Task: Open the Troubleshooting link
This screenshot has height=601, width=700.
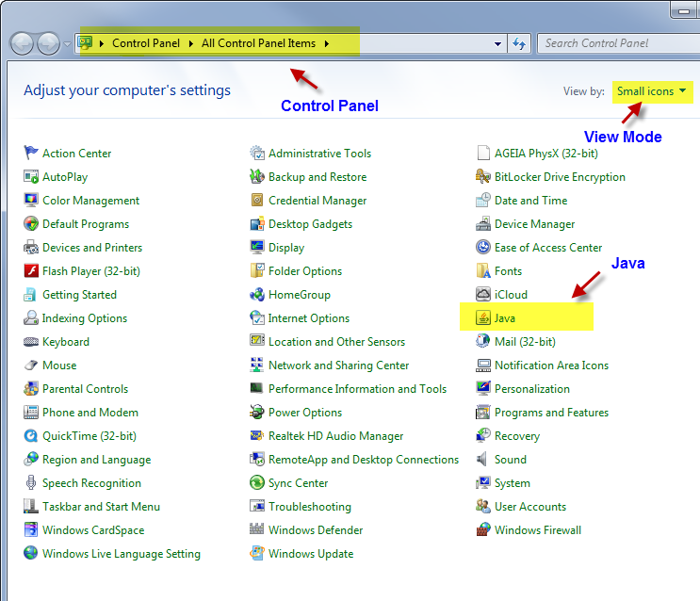Action: 310,507
